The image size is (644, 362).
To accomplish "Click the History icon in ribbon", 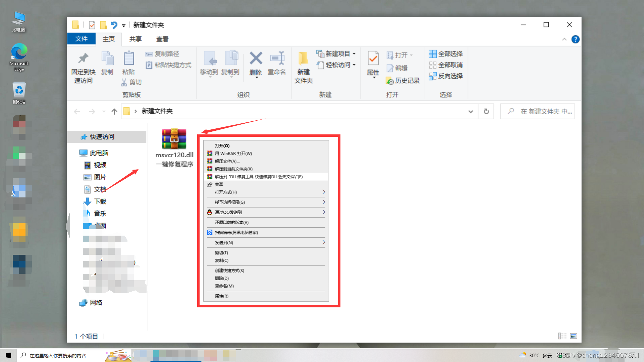I will 389,81.
